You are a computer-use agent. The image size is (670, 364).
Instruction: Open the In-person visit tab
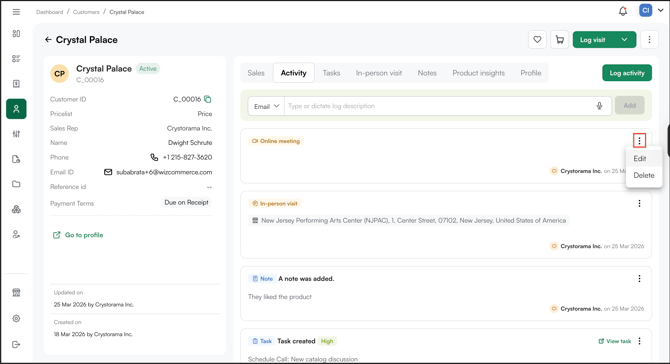(x=379, y=73)
